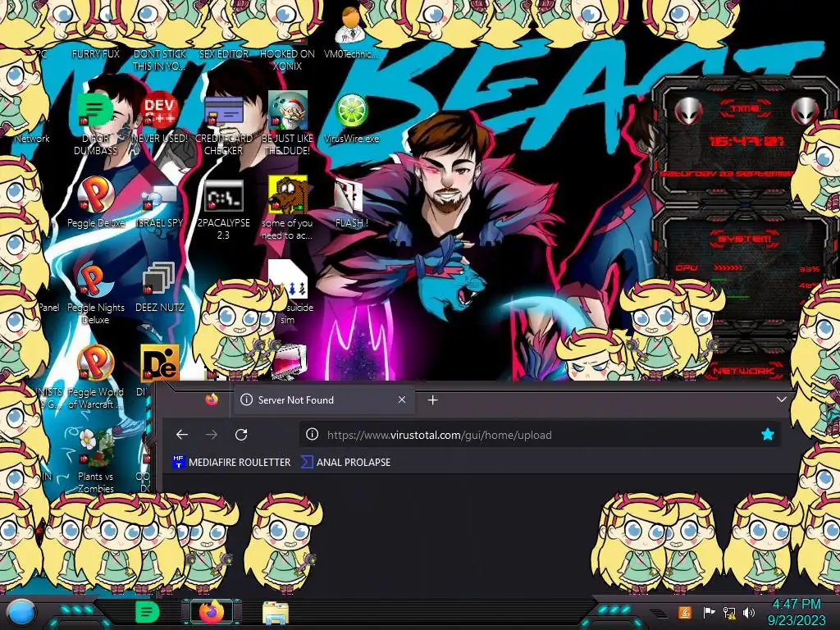Open the FLASH ! desktop icon
The image size is (840, 630).
(349, 195)
